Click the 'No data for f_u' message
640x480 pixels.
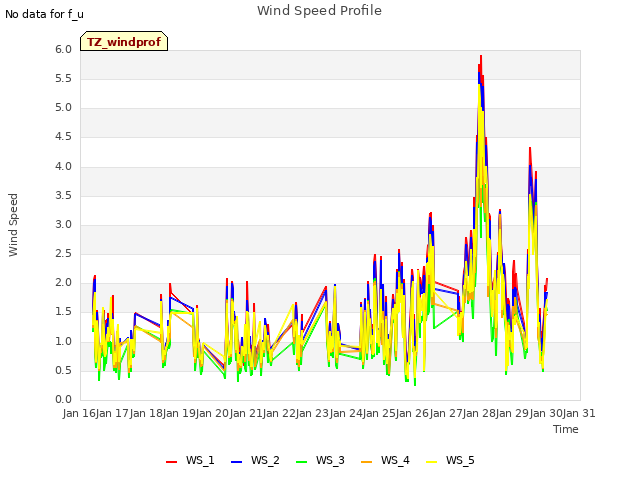click(44, 14)
